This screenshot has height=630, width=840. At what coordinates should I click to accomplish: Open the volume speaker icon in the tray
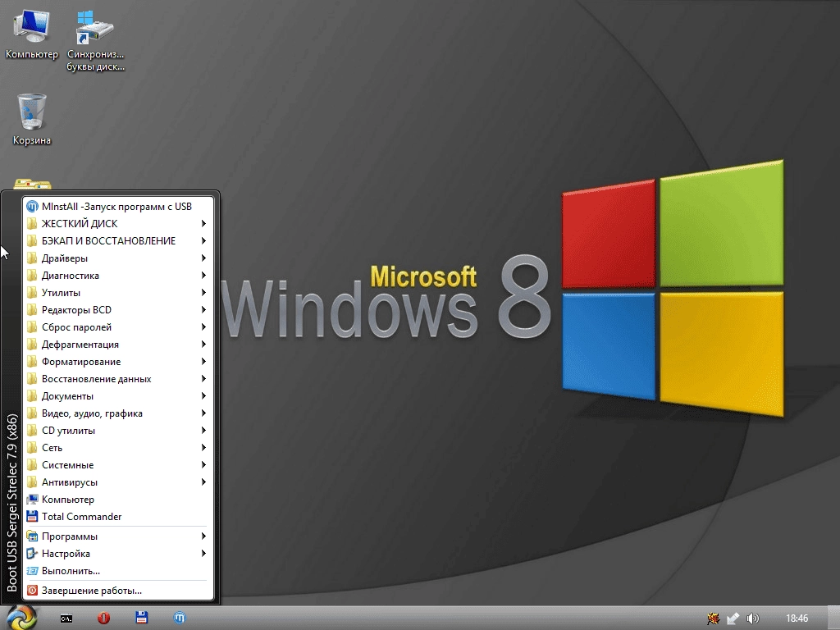click(x=753, y=619)
